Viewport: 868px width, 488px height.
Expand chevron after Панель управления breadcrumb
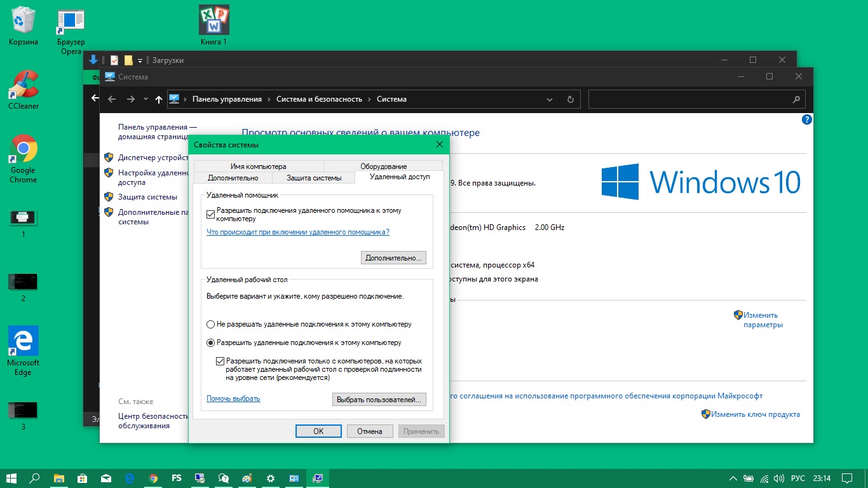269,99
